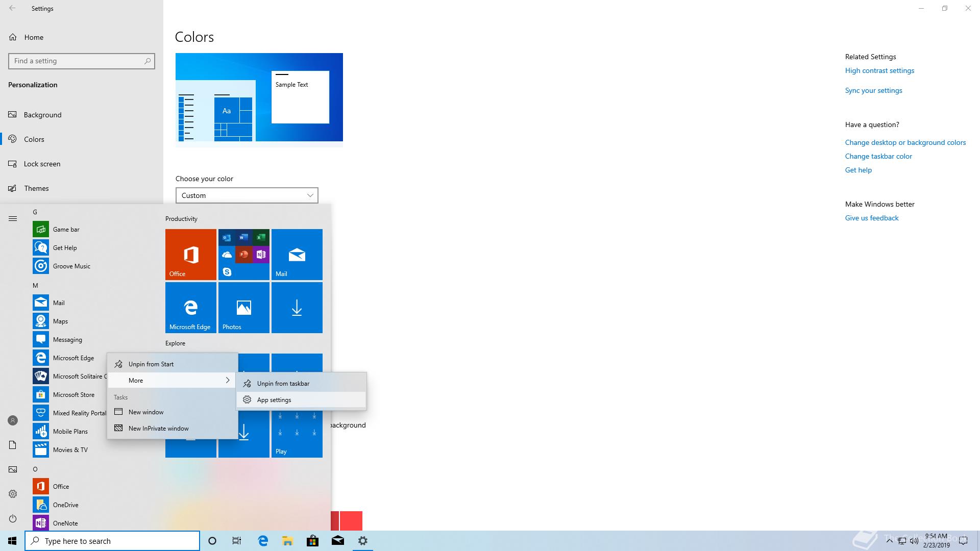Go back using Settings back arrow
This screenshot has height=551, width=980.
click(x=12, y=8)
